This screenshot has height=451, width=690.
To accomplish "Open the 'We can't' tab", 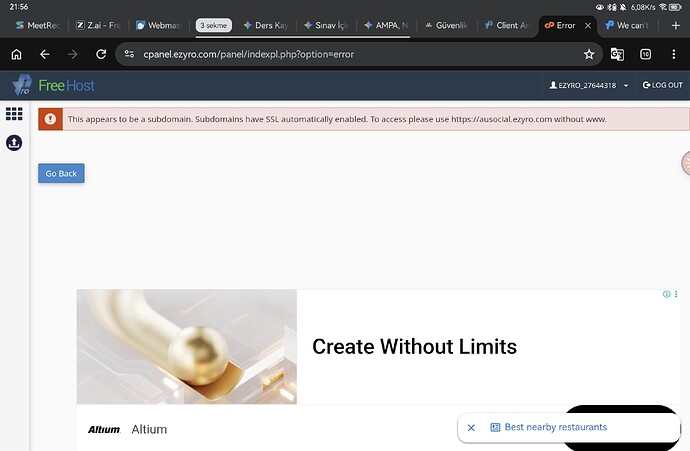I will (x=628, y=26).
